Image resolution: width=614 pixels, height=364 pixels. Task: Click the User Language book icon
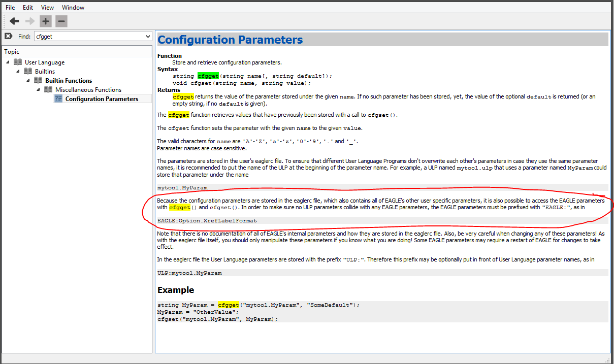coord(18,62)
